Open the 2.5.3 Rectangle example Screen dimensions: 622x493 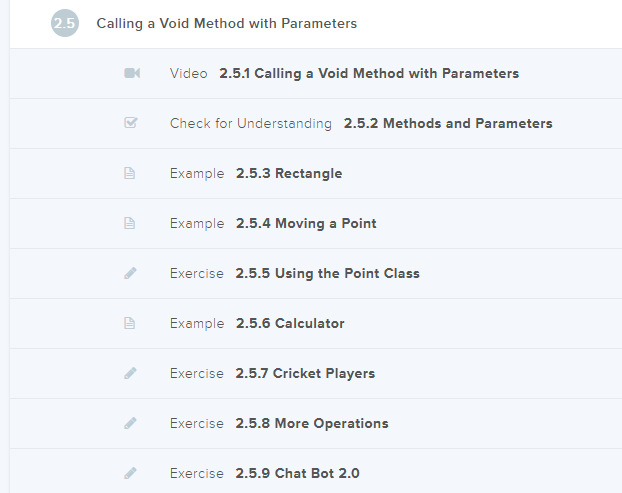pos(289,173)
